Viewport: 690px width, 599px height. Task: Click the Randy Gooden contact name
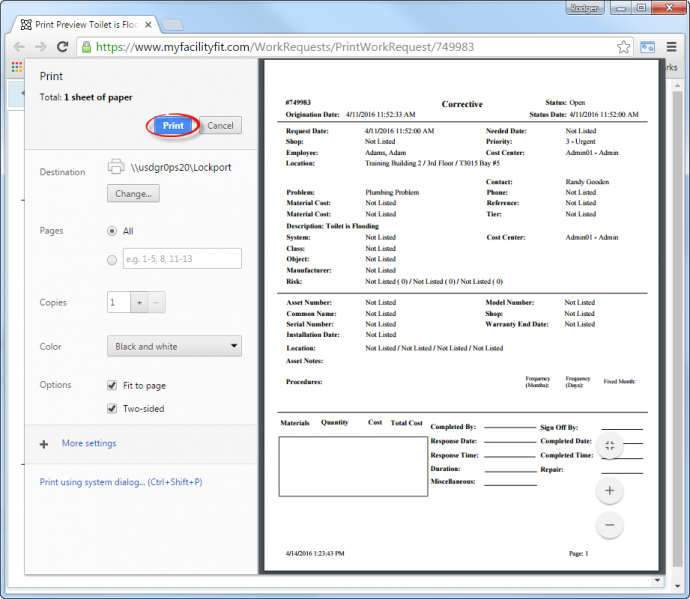pos(587,182)
